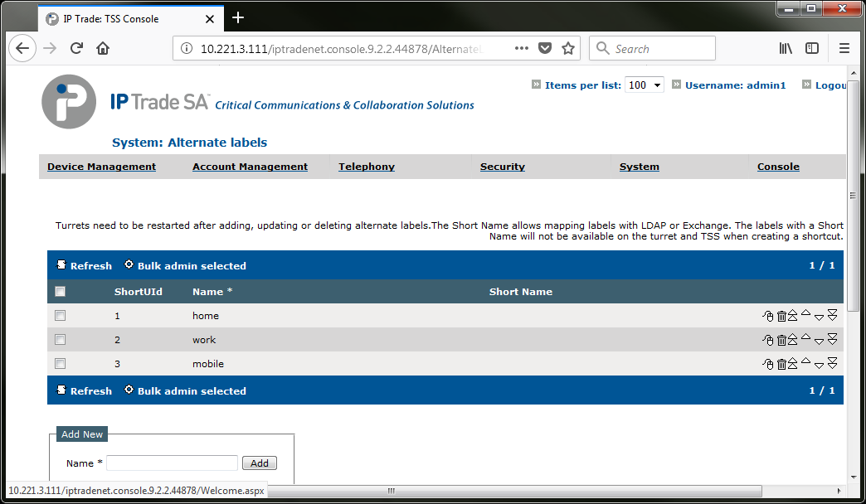The width and height of the screenshot is (866, 504).
Task: Open the Firefox hamburger menu
Action: (x=844, y=49)
